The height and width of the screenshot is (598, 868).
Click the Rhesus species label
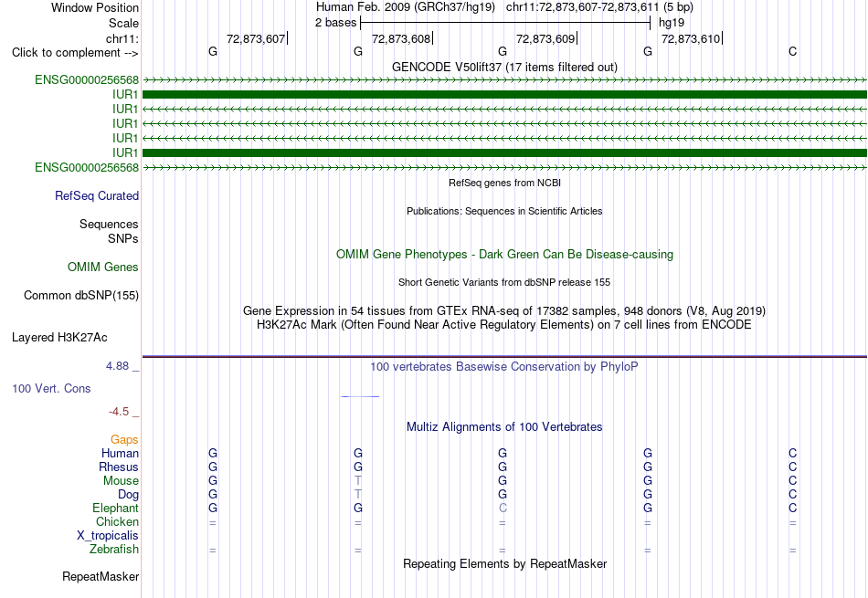point(119,467)
